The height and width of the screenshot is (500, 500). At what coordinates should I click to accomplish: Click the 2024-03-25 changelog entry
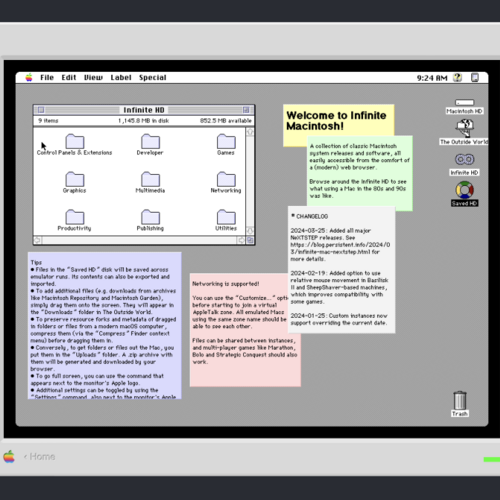pyautogui.click(x=340, y=245)
